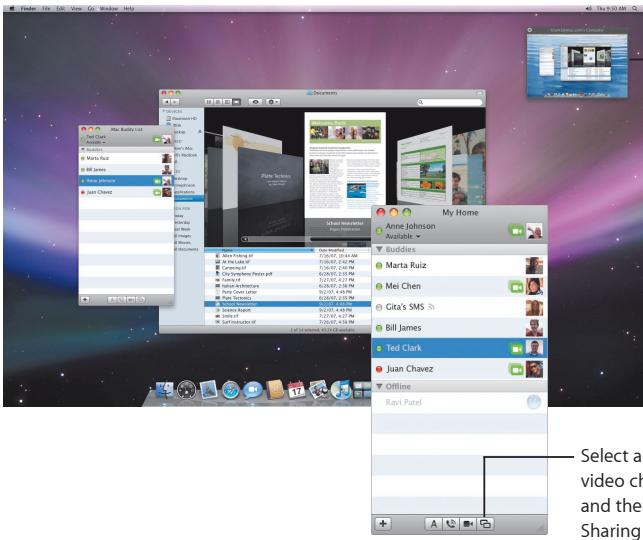Viewport: 643px width, 540px height.
Task: Select School Newsletter file in Documents list
Action: [287, 304]
